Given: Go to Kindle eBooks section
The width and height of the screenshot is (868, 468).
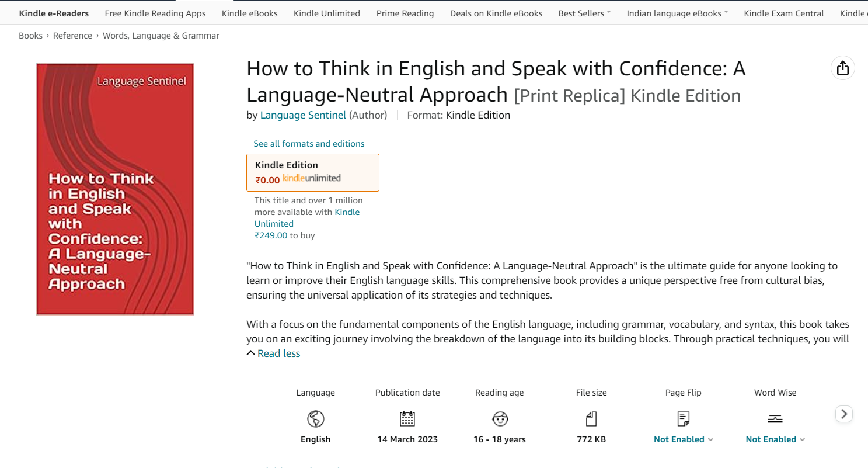Looking at the screenshot, I should click(250, 13).
